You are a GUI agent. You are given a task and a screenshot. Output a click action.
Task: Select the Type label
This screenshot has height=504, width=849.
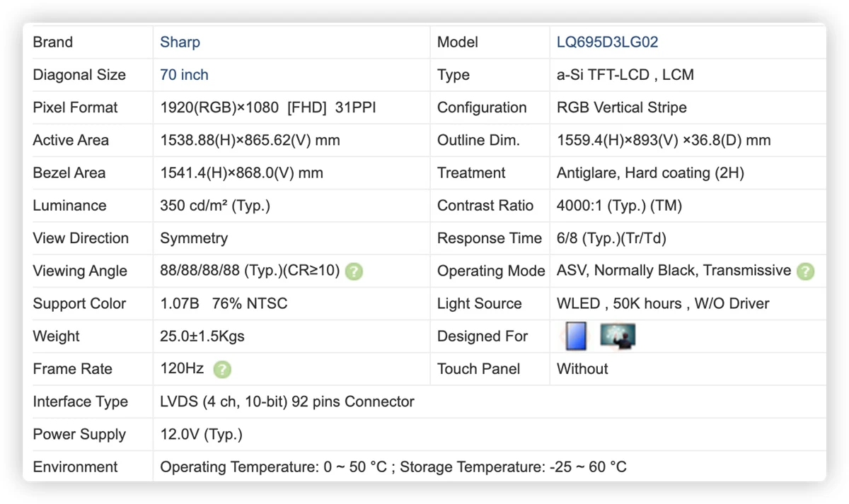pos(454,75)
